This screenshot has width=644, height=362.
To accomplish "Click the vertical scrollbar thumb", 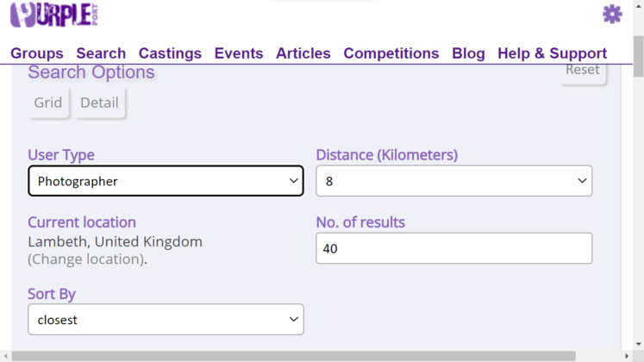I will (638, 56).
